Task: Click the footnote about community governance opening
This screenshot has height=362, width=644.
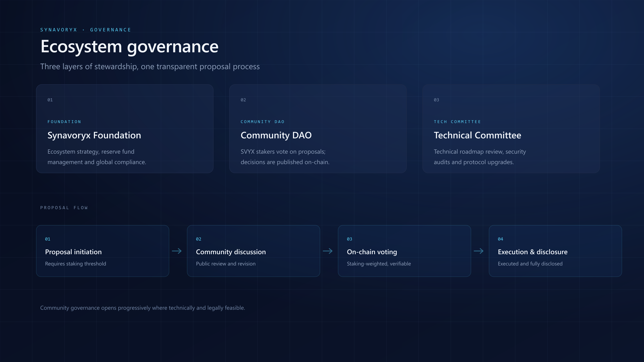Action: coord(142,308)
